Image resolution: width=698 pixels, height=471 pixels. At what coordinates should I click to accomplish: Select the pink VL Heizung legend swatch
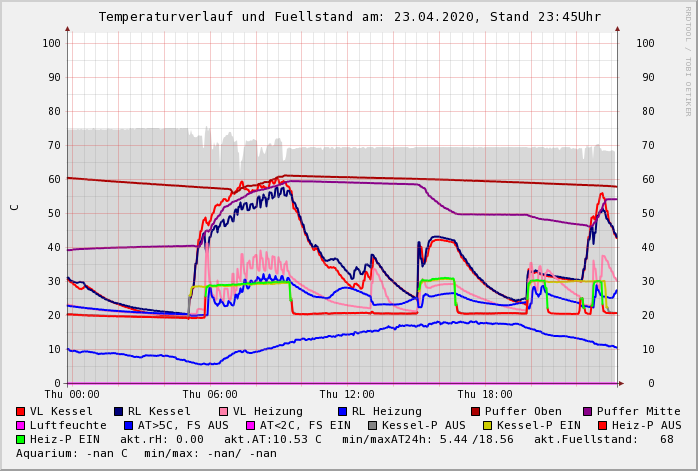point(224,411)
